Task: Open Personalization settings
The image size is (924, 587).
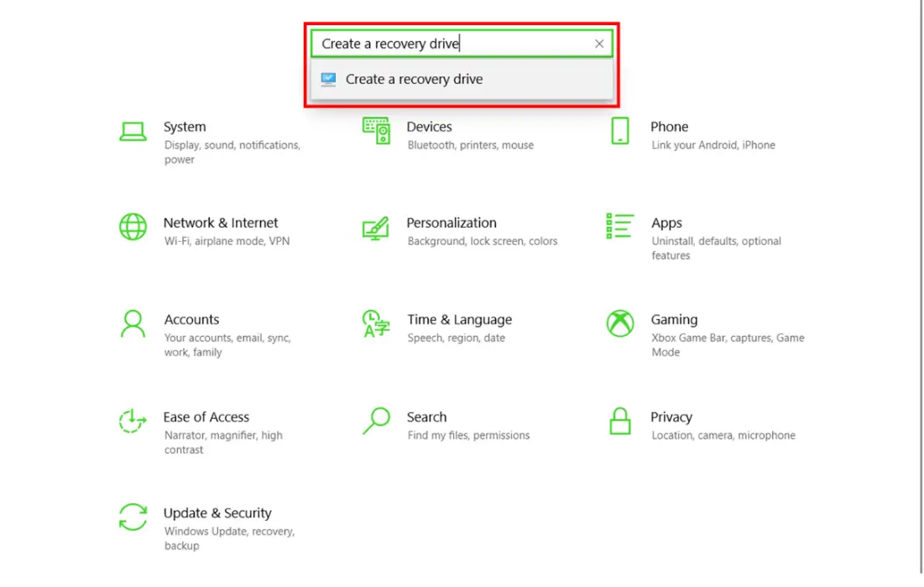Action: [452, 223]
